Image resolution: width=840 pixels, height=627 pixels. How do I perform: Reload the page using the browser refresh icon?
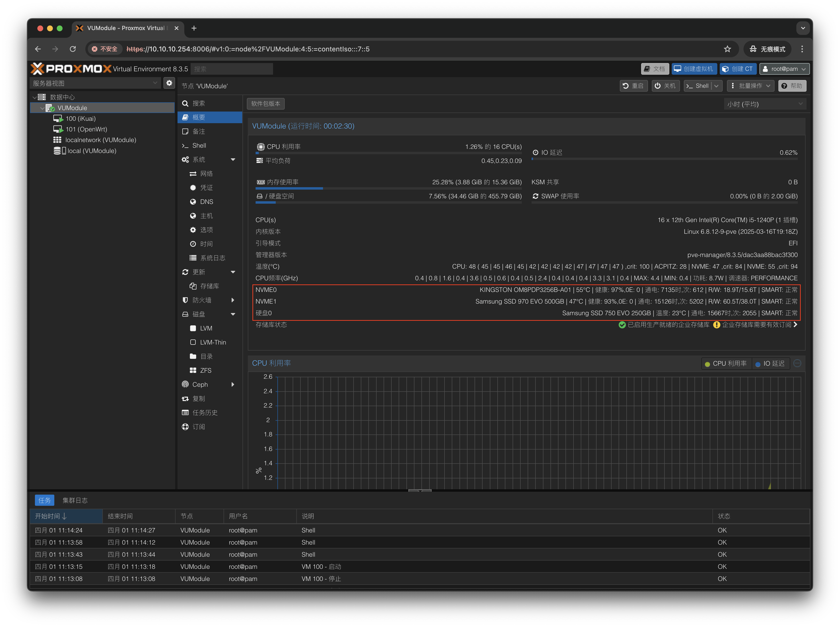pyautogui.click(x=73, y=49)
